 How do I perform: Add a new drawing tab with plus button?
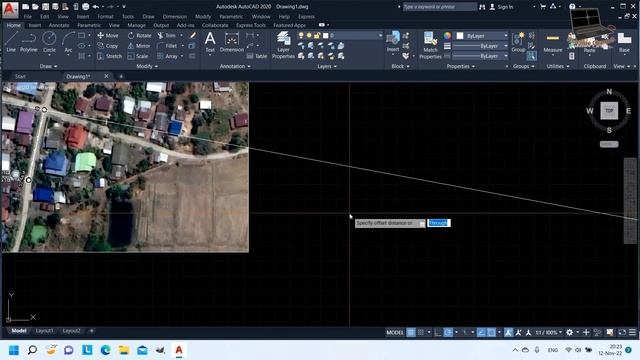click(121, 76)
